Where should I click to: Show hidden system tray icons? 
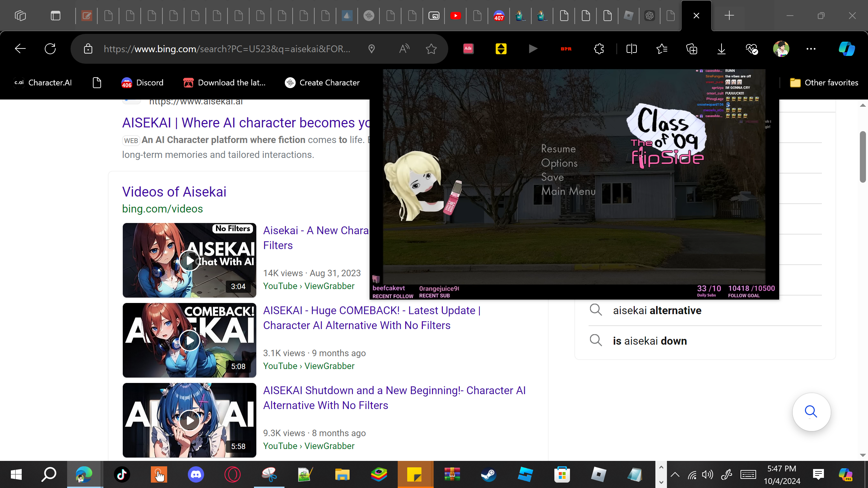pyautogui.click(x=675, y=474)
